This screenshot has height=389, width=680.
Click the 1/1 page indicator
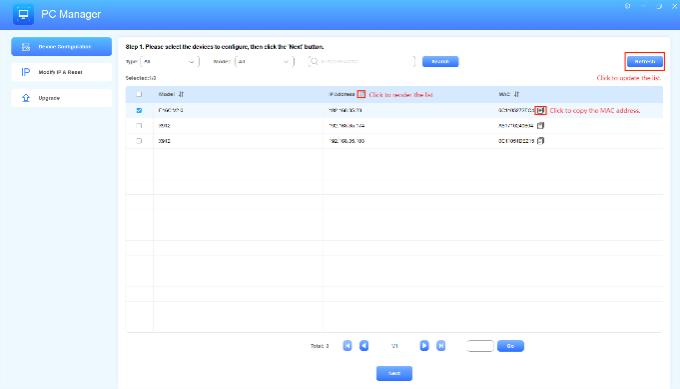click(x=394, y=346)
